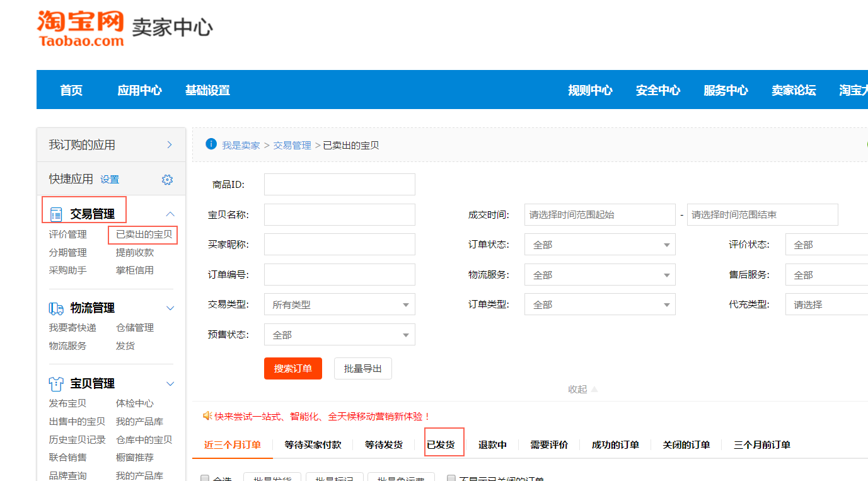This screenshot has width=868, height=481.
Task: Click the triangle arrow next to 收起
Action: click(594, 389)
